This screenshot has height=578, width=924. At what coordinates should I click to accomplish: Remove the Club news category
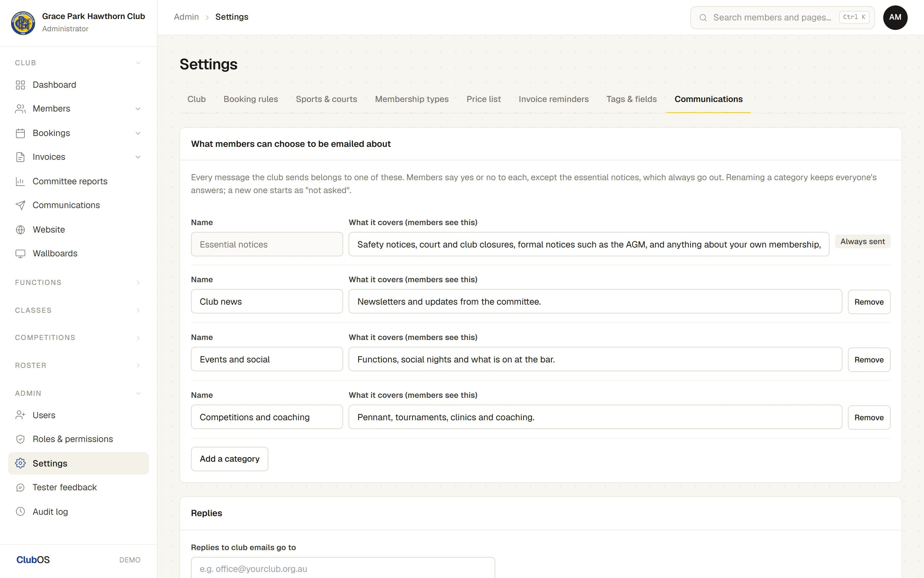(869, 302)
